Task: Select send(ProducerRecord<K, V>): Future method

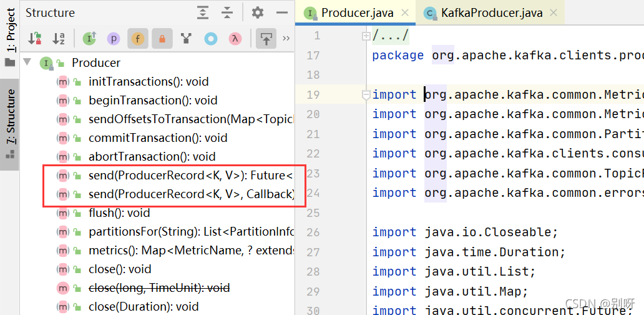Action: pyautogui.click(x=191, y=176)
